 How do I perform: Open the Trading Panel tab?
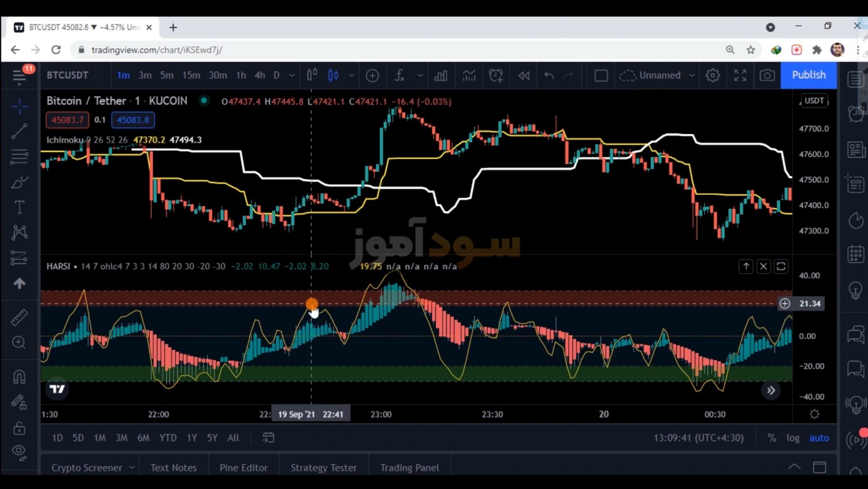click(x=409, y=467)
